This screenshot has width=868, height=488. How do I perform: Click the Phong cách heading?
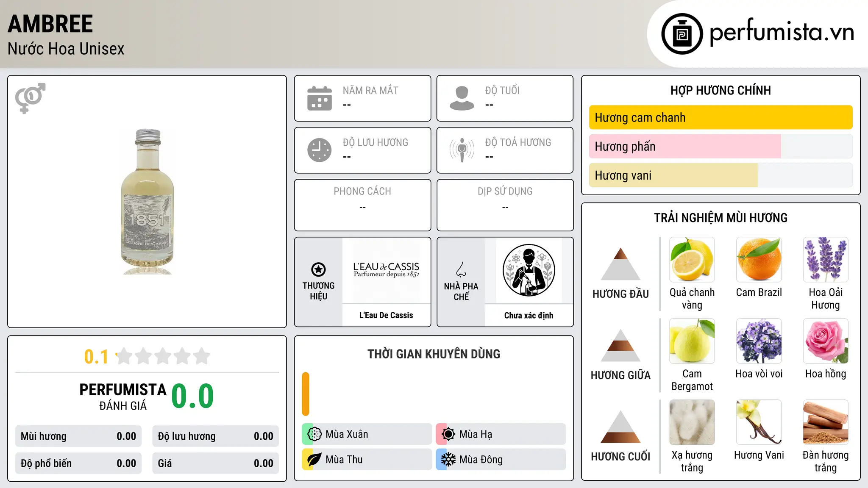362,191
